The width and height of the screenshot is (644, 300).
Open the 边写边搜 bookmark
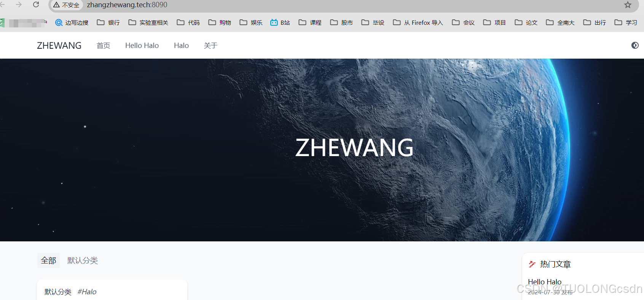point(72,22)
